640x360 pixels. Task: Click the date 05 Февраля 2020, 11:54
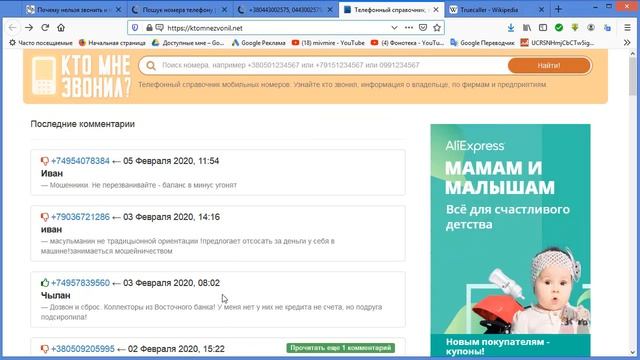tap(171, 161)
